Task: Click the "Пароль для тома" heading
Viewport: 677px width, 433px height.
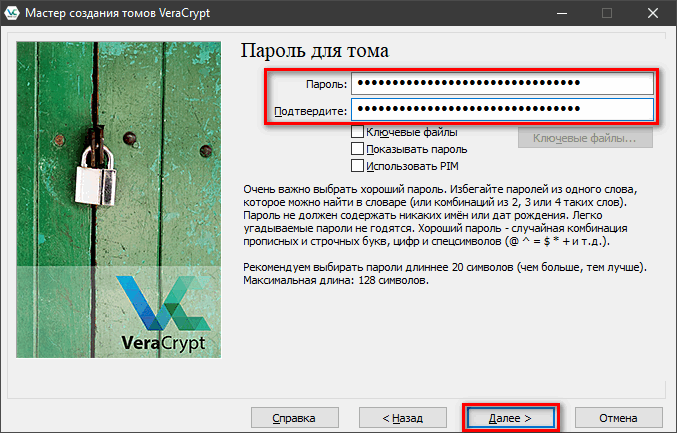Action: [316, 51]
